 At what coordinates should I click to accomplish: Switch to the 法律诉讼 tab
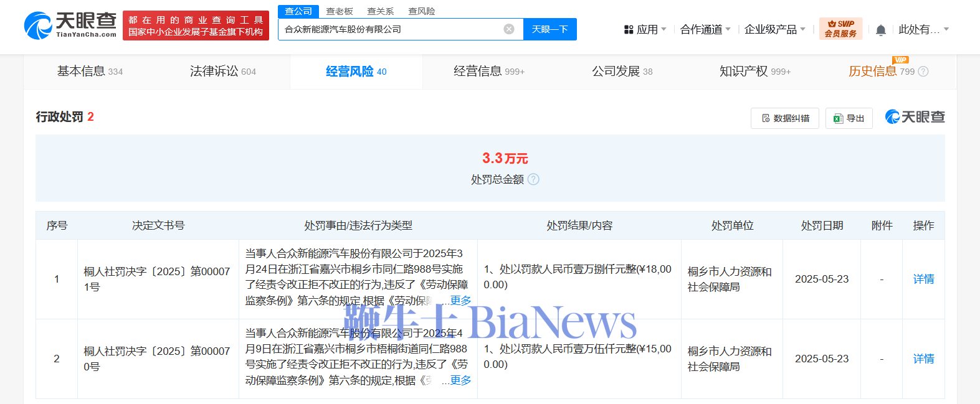point(223,72)
